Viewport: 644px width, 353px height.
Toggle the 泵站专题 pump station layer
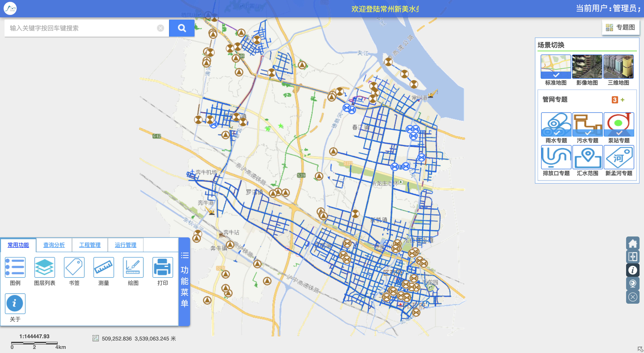pyautogui.click(x=619, y=124)
